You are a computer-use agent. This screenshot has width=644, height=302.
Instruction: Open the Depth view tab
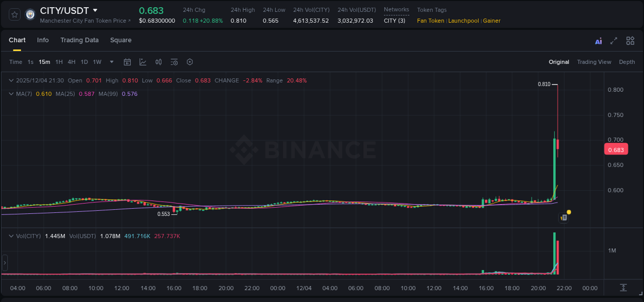point(626,62)
